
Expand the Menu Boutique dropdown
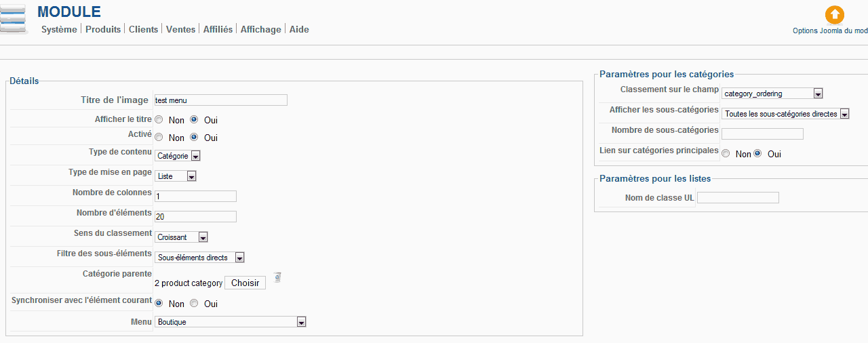point(231,322)
